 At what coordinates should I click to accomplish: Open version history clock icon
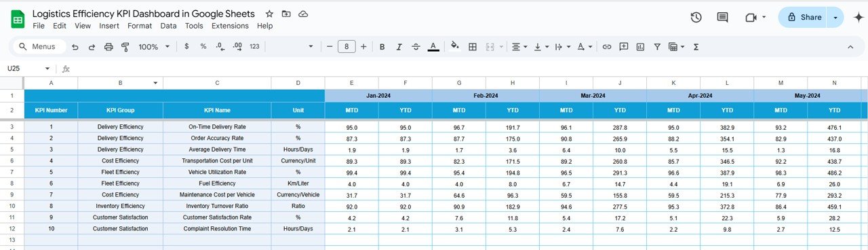(x=696, y=18)
